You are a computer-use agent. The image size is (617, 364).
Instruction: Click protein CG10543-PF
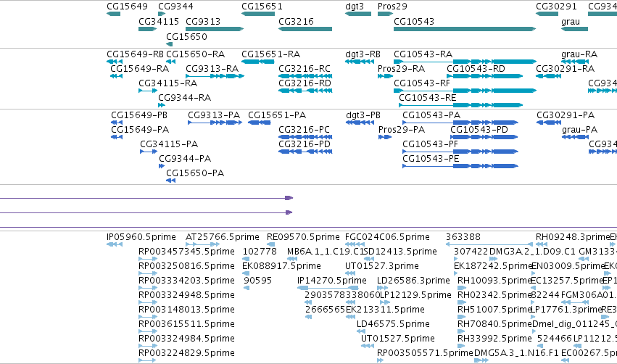pos(430,144)
